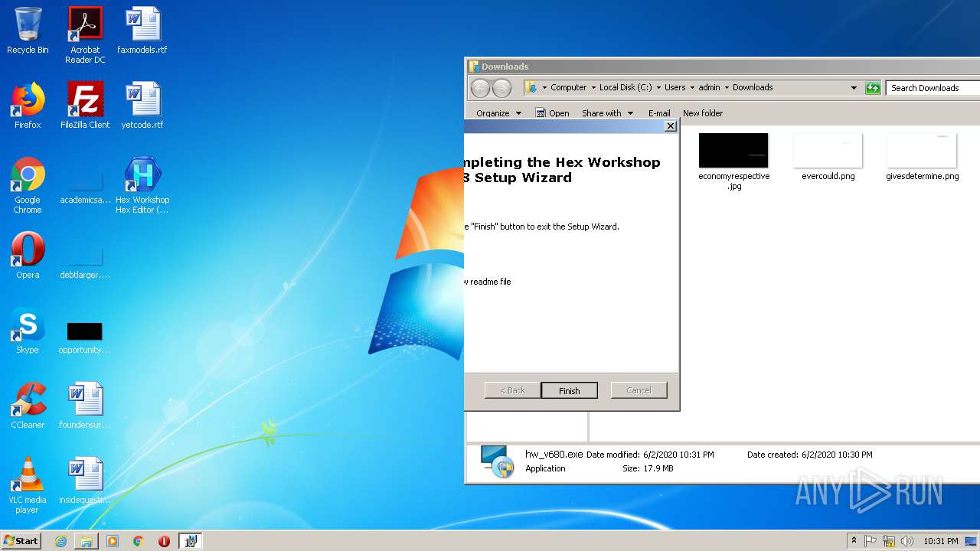Screen dimensions: 980x551
Task: Open Windows Media Player taskbar icon
Action: tap(113, 541)
